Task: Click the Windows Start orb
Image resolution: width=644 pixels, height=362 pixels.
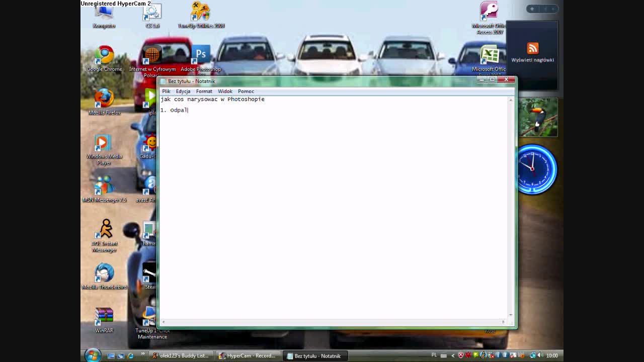Action: 92,355
